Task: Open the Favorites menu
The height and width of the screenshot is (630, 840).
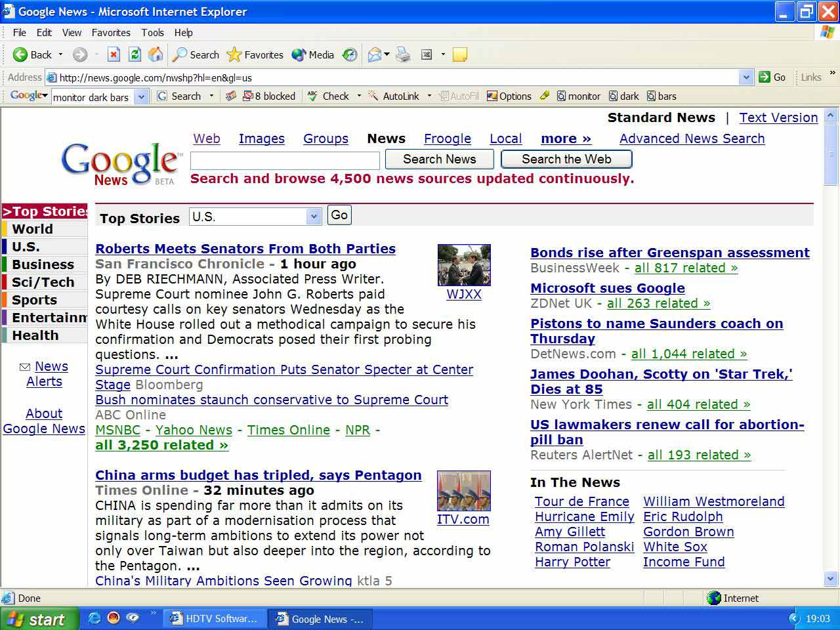Action: (x=111, y=33)
